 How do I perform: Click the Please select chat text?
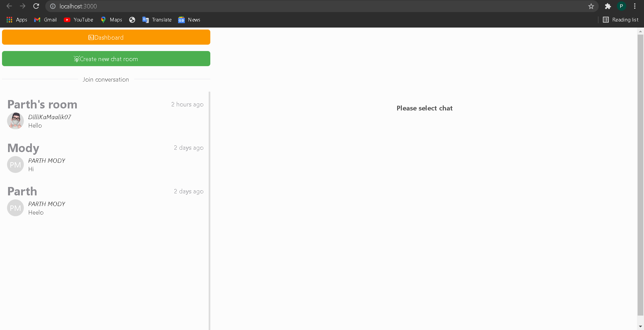[424, 108]
